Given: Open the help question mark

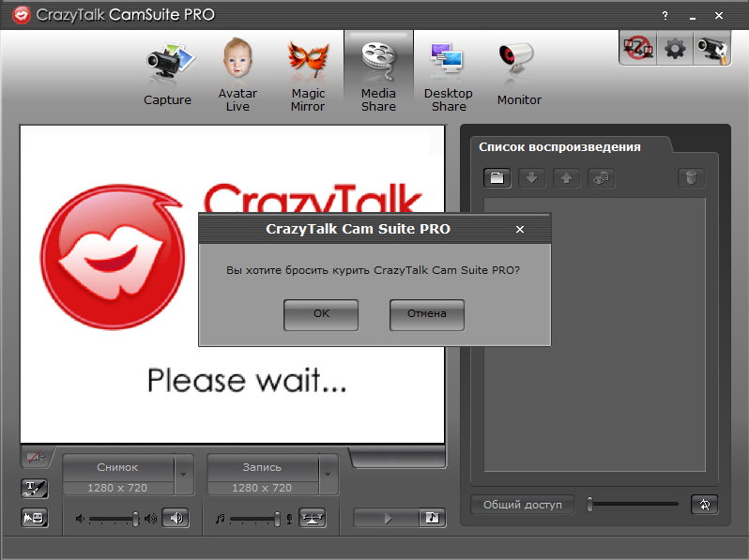Looking at the screenshot, I should [x=665, y=16].
